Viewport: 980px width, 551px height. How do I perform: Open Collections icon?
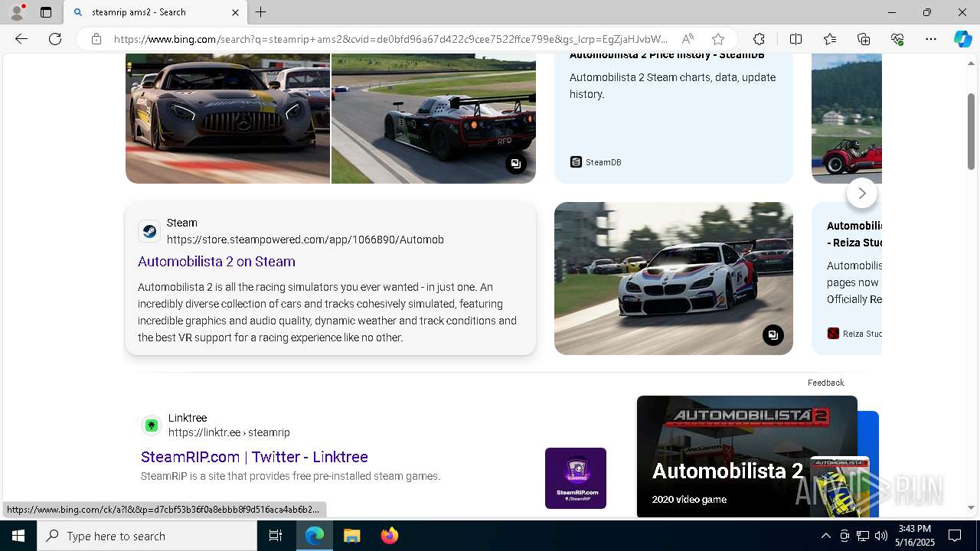point(864,39)
